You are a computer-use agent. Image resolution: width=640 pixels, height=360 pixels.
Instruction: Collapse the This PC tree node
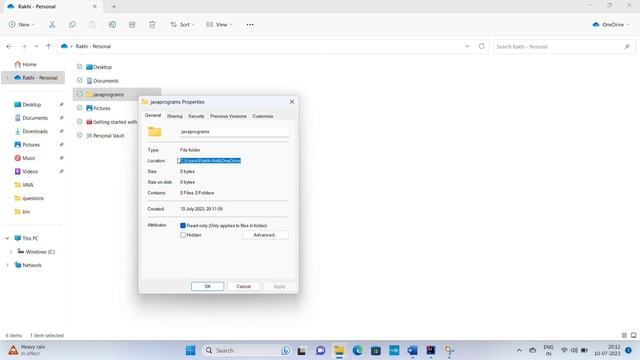coord(7,238)
